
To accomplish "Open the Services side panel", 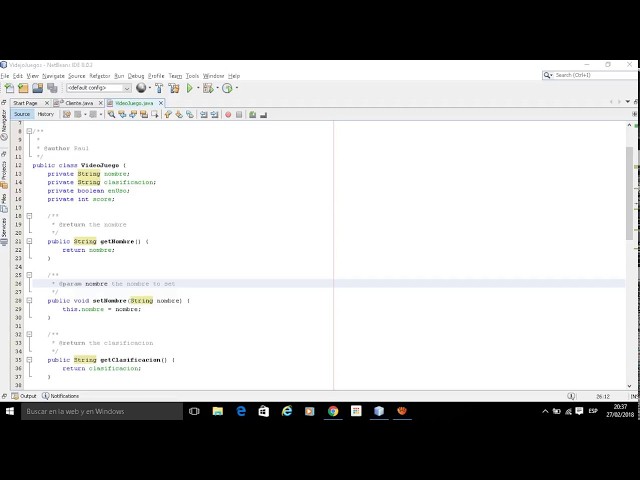I will pyautogui.click(x=4, y=231).
